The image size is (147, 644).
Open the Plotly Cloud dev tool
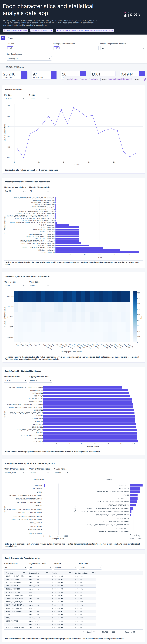point(72,79)
